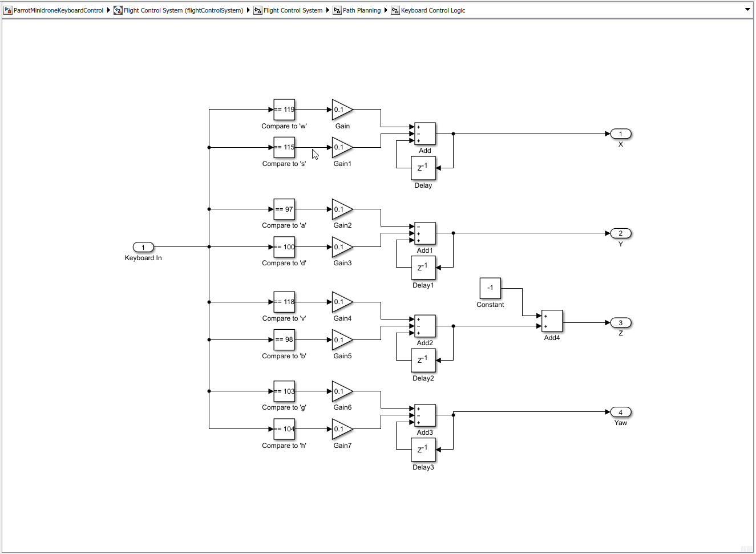
Task: Pick the Delay unit delay block
Action: tap(423, 168)
